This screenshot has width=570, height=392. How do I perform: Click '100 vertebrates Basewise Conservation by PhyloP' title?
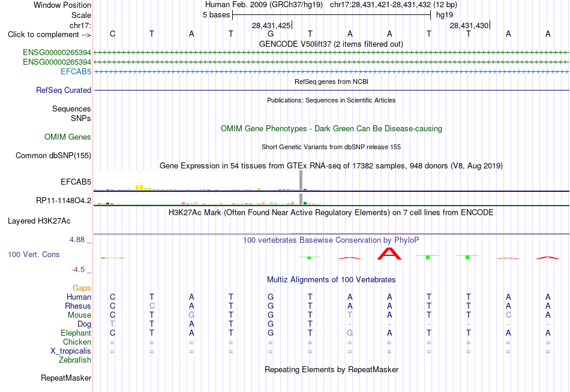[x=331, y=240]
